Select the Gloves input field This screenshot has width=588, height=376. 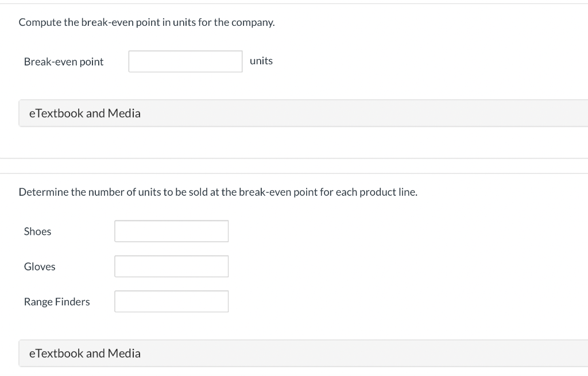(x=171, y=266)
